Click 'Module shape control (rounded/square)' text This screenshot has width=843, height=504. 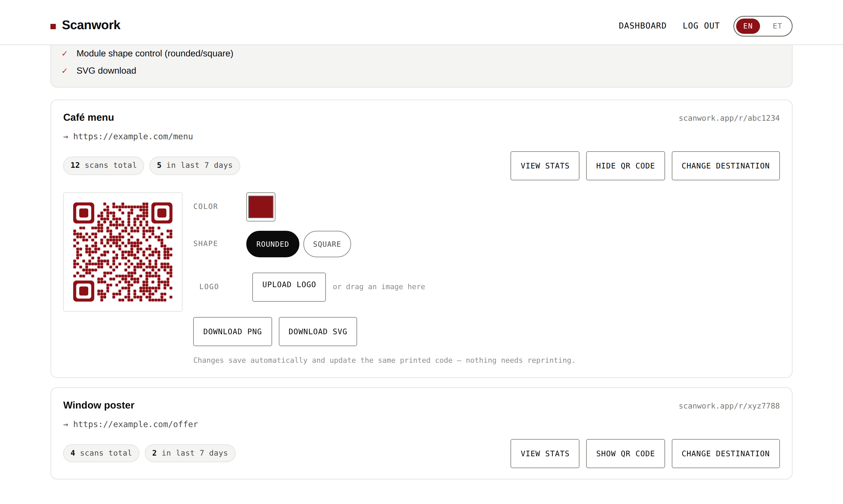tap(155, 53)
